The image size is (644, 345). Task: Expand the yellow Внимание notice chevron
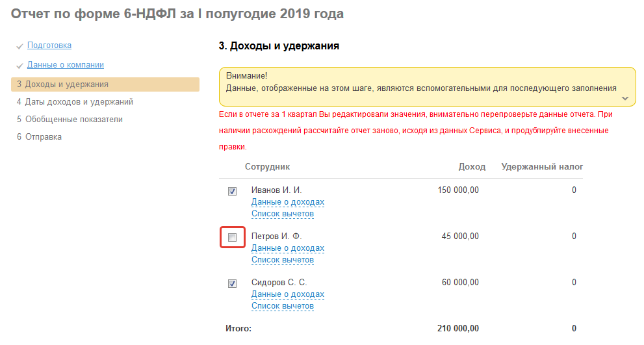click(625, 98)
